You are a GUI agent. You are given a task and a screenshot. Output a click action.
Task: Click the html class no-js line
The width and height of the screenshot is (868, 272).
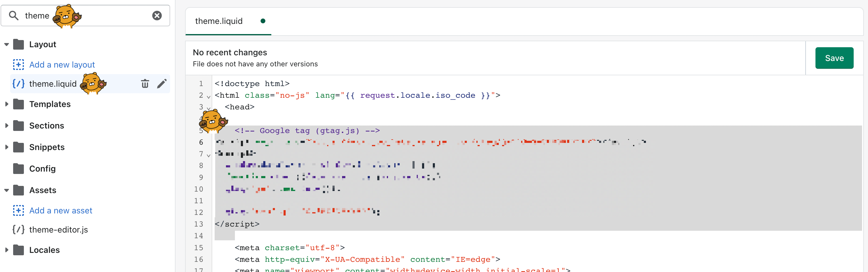click(358, 95)
